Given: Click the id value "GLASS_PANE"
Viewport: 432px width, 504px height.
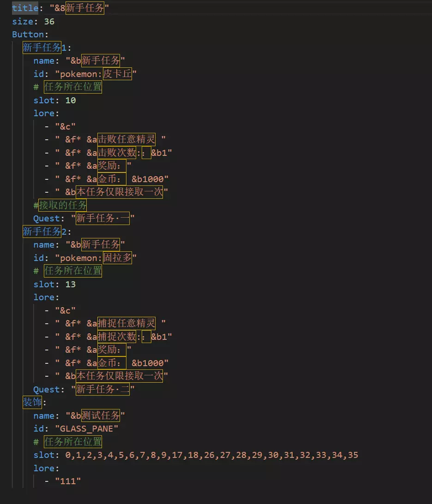Looking at the screenshot, I should tap(86, 429).
